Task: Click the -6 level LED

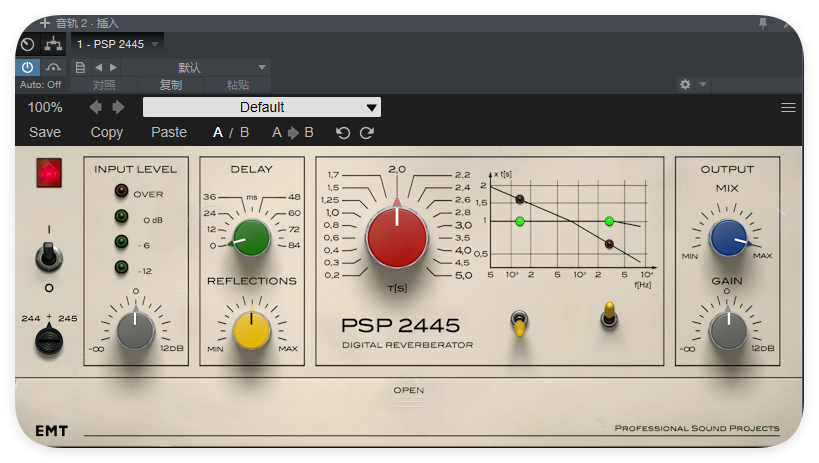Action: click(121, 241)
